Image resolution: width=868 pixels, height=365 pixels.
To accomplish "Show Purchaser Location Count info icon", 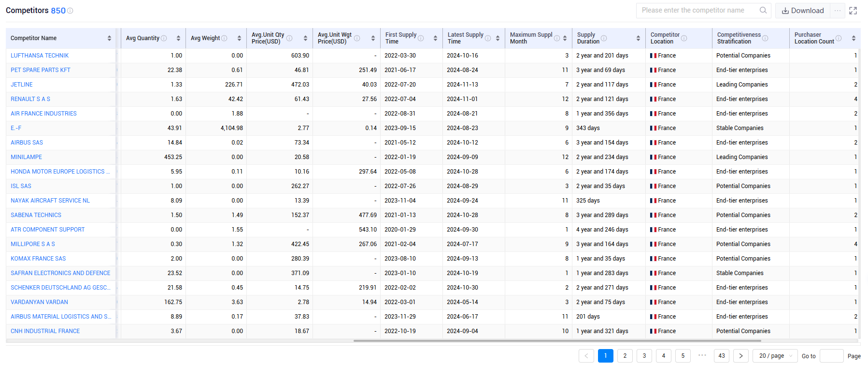I will click(x=839, y=38).
